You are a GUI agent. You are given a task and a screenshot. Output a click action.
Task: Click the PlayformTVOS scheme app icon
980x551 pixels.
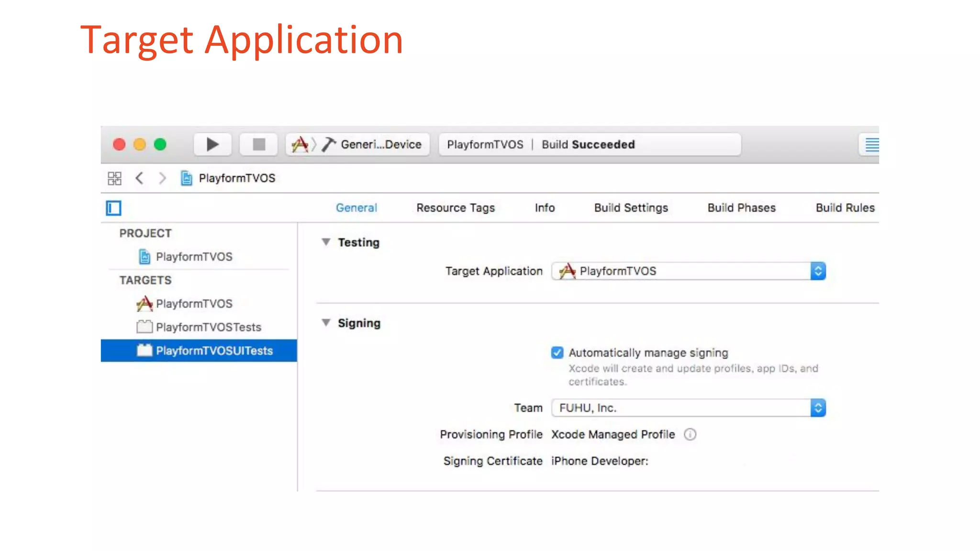pos(300,144)
